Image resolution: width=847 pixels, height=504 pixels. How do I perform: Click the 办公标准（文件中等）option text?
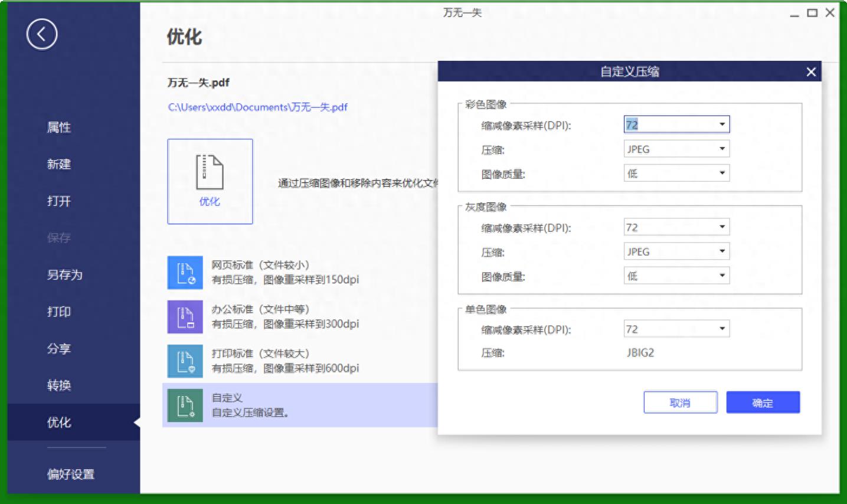(x=260, y=309)
